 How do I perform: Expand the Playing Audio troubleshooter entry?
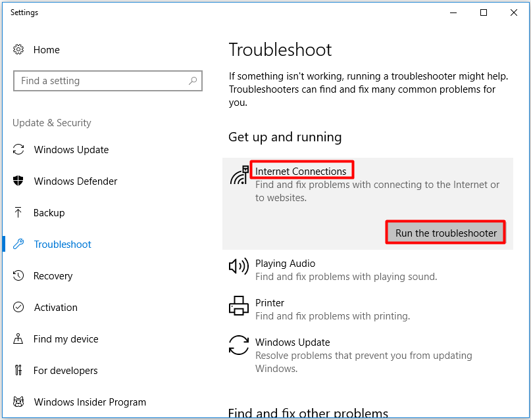368,270
